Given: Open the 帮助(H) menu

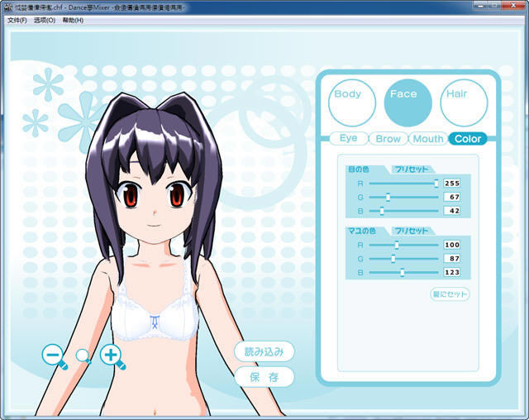Looking at the screenshot, I should [x=73, y=20].
